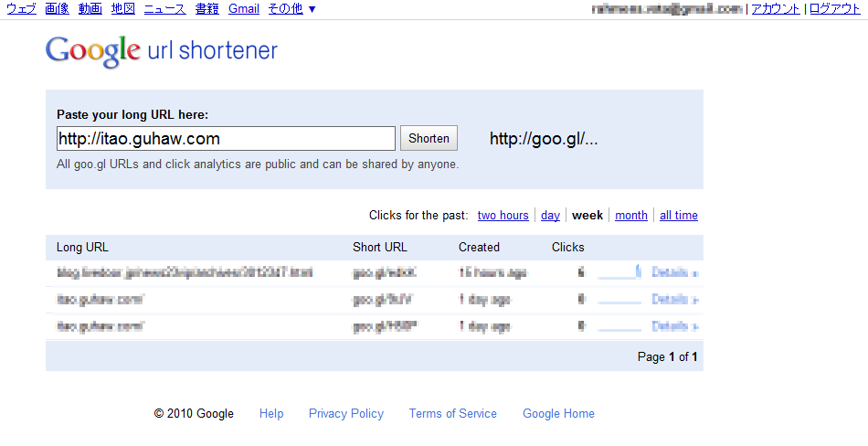Viewport: 868px width, 446px height.
Task: Open Gmail from the top bar
Action: (244, 9)
